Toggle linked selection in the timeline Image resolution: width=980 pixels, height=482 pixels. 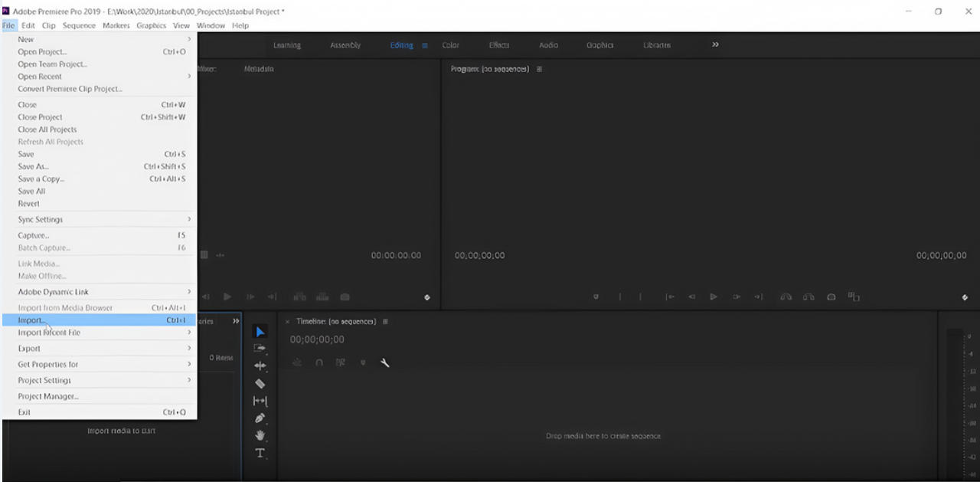341,362
